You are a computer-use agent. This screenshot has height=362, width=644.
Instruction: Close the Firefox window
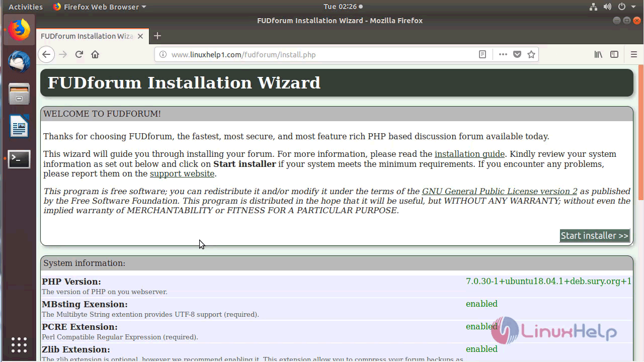pos(637,21)
